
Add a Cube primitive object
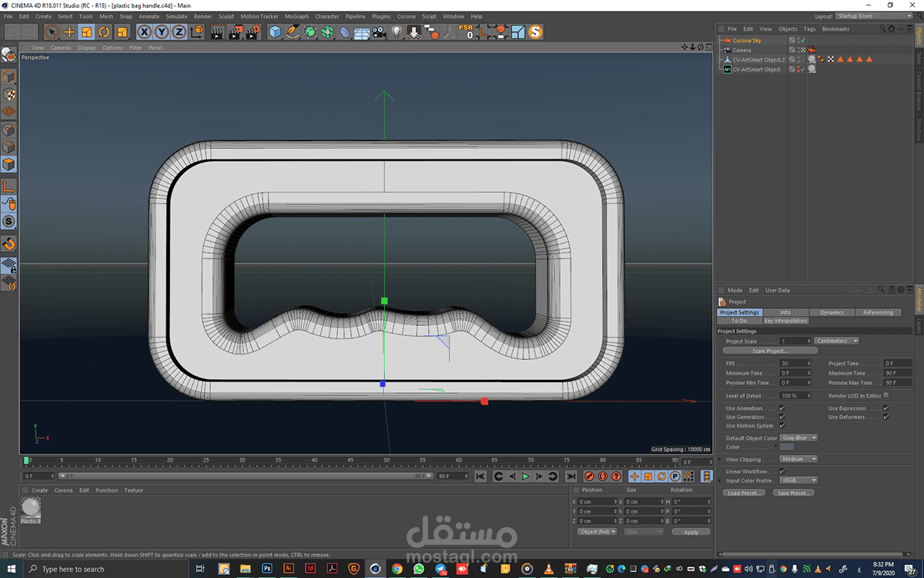[x=275, y=32]
